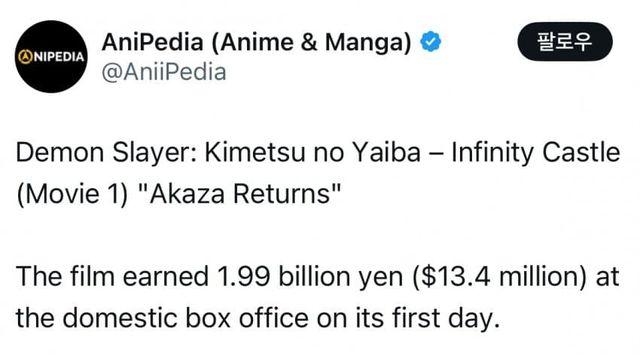The image size is (640, 360).
Task: Click the "($13.4 million)" amount
Action: pyautogui.click(x=500, y=277)
